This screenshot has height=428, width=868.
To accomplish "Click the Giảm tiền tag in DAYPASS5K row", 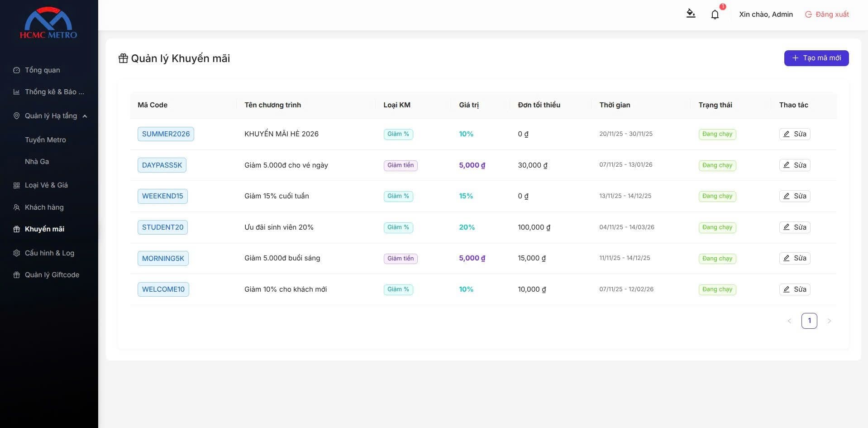I will pos(401,165).
